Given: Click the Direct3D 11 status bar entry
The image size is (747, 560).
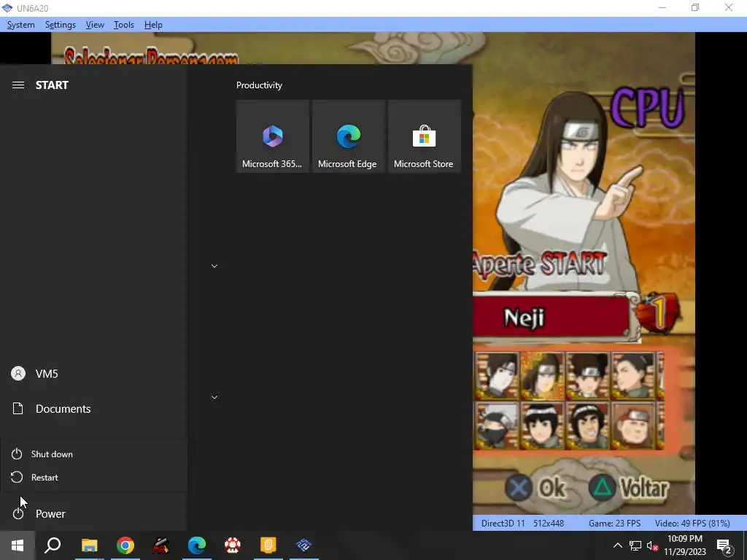Looking at the screenshot, I should pos(503,524).
